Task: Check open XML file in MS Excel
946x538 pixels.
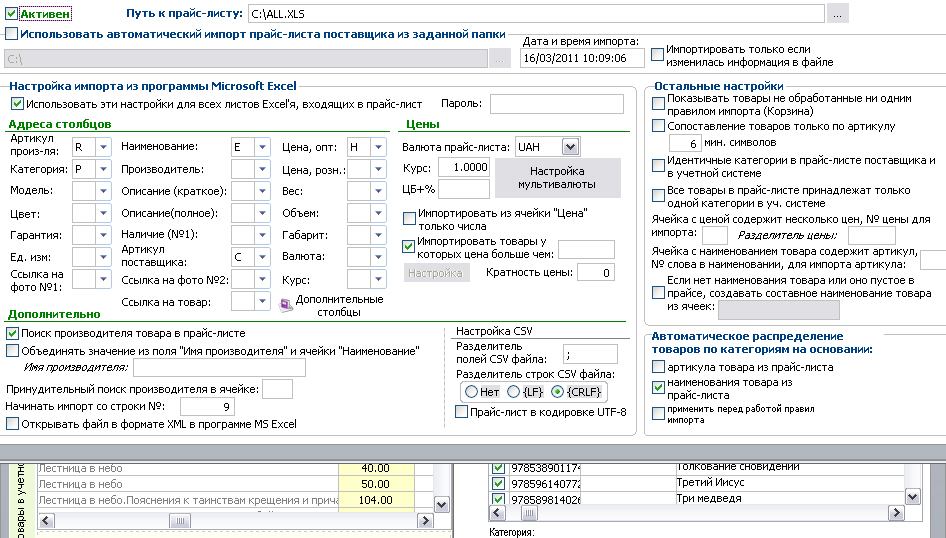Action: (12, 424)
